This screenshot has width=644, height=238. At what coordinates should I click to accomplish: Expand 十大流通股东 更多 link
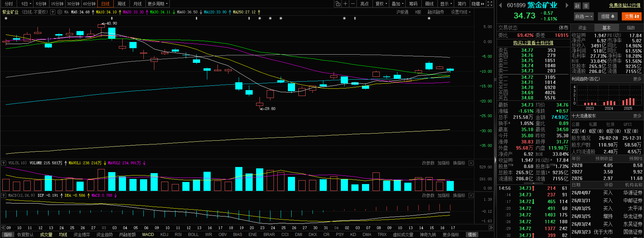click(637, 116)
